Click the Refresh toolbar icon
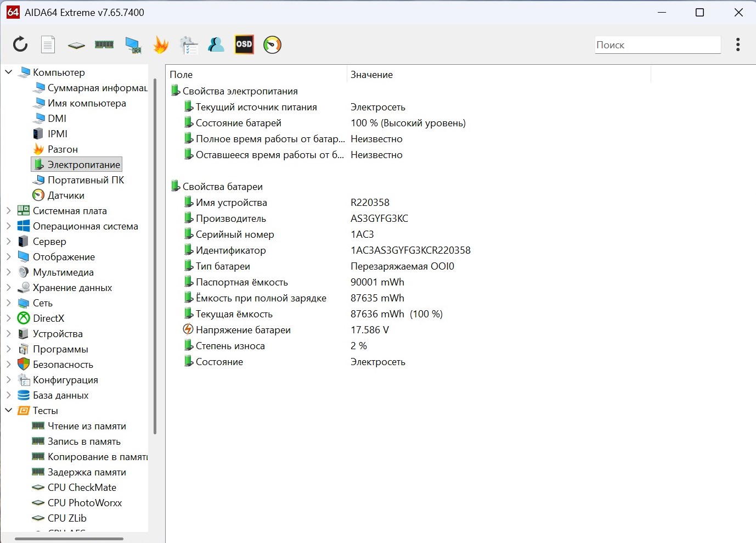Screen dimensions: 756x543 20,44
